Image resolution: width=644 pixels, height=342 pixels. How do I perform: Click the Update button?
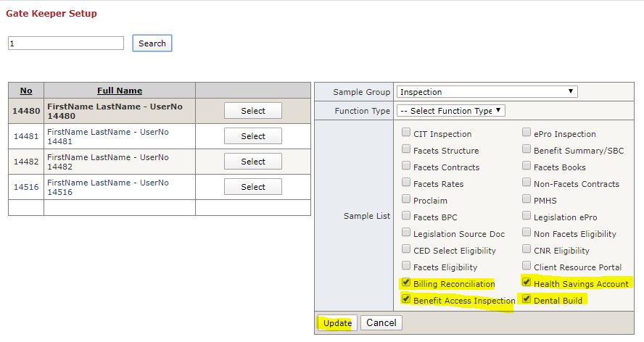click(x=337, y=323)
